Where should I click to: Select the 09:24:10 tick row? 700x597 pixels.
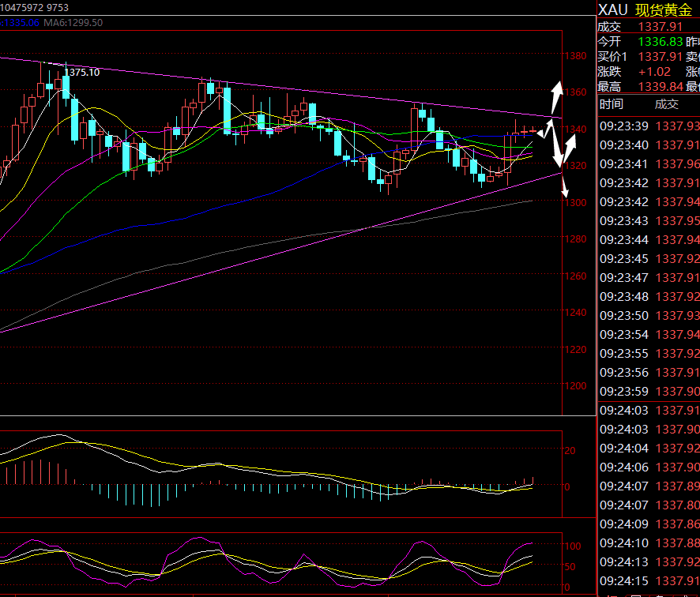[649, 543]
